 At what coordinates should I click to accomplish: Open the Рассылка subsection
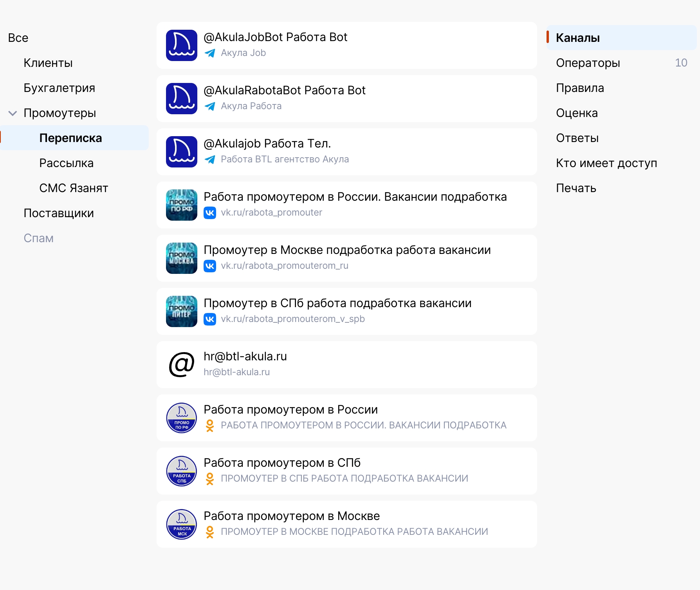click(66, 163)
